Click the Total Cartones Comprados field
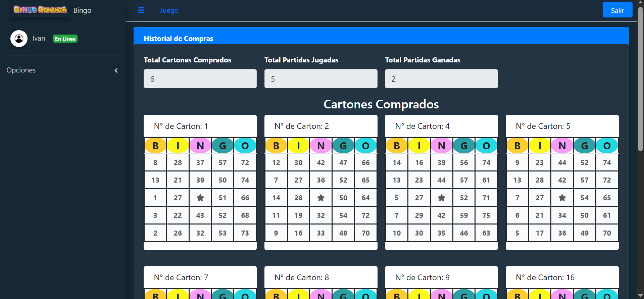644x299 pixels. click(200, 79)
